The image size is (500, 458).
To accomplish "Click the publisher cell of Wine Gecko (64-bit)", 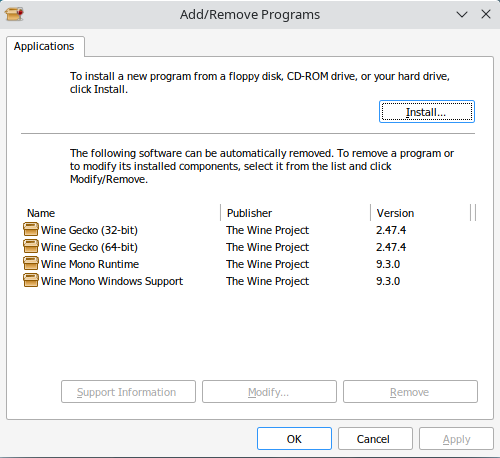I will coord(268,247).
